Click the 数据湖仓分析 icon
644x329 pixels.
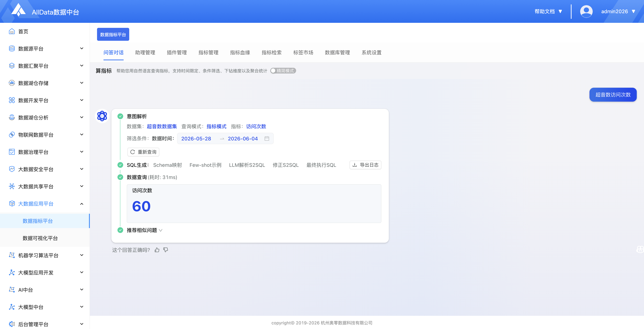tap(12, 118)
